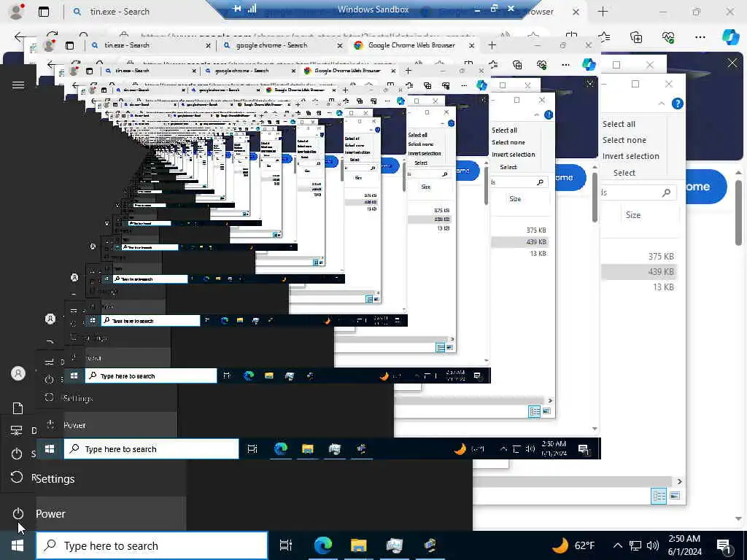The height and width of the screenshot is (560, 747).
Task: Dismiss the dark banner with the X icon
Action: point(732,63)
